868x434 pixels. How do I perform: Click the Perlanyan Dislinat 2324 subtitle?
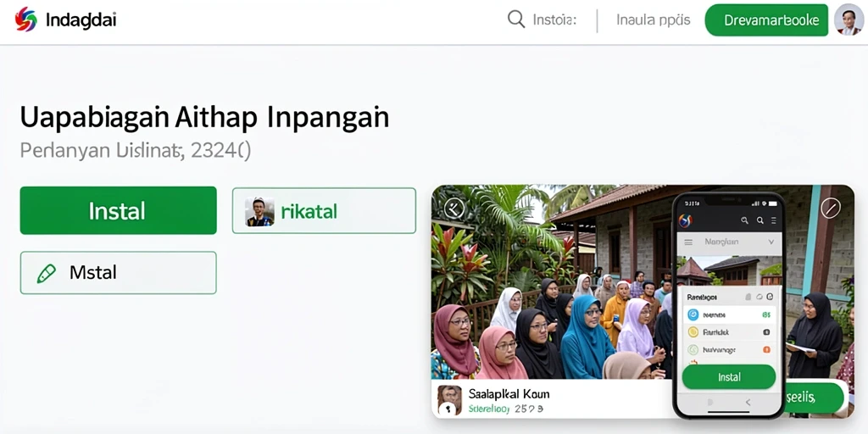click(x=136, y=150)
